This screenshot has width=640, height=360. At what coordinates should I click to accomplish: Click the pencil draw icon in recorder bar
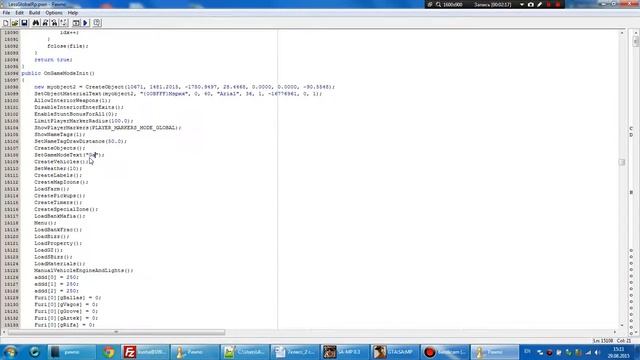[540, 4]
